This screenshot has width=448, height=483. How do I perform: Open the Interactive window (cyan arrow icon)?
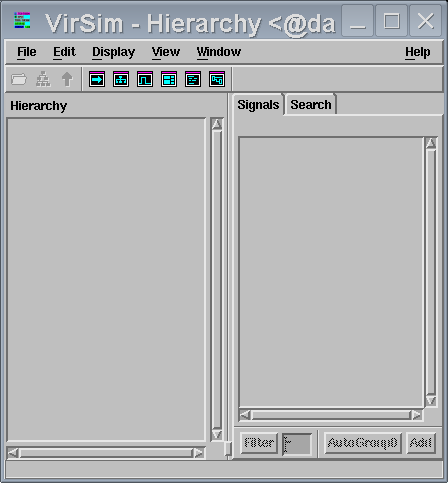[x=97, y=79]
